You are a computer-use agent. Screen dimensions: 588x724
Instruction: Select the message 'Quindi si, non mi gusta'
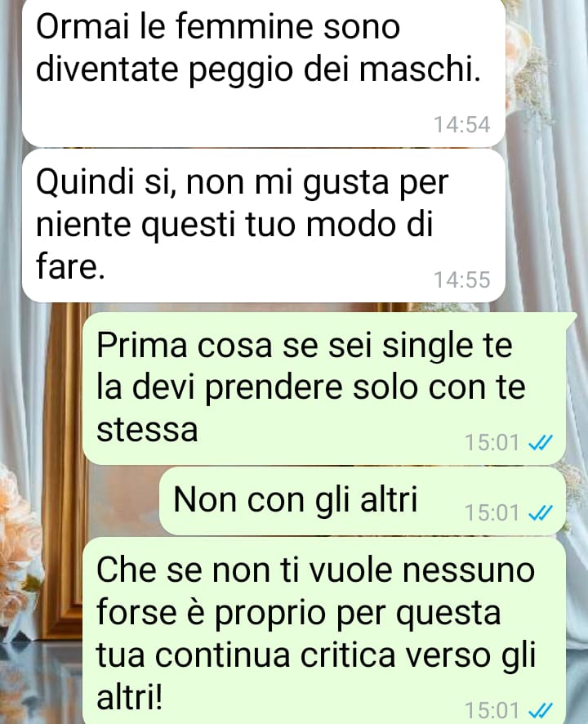(x=264, y=226)
